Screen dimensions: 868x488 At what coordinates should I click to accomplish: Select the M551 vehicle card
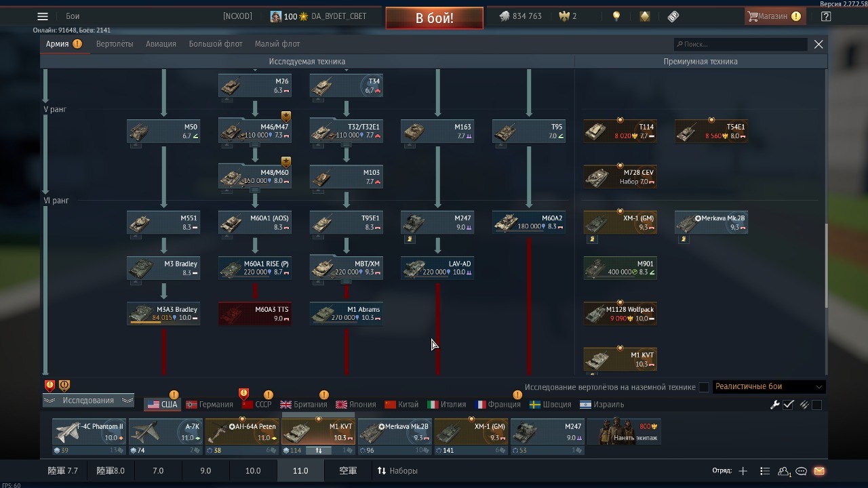[x=163, y=222]
